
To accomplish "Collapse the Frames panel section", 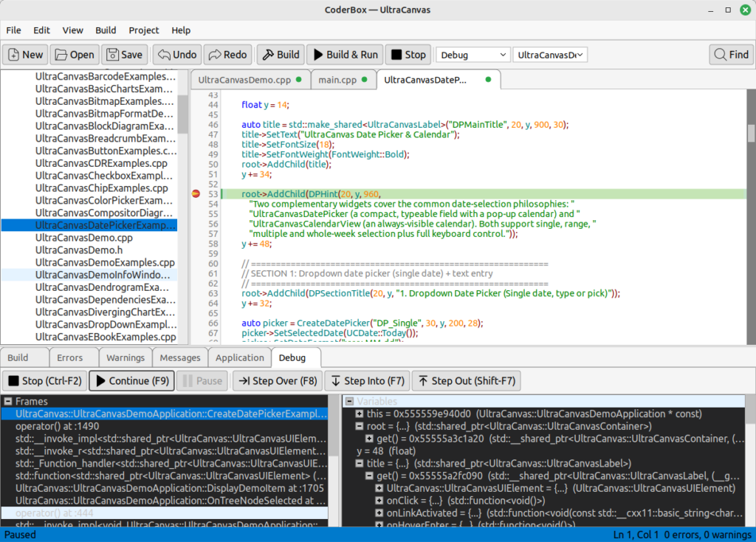I will [8, 401].
